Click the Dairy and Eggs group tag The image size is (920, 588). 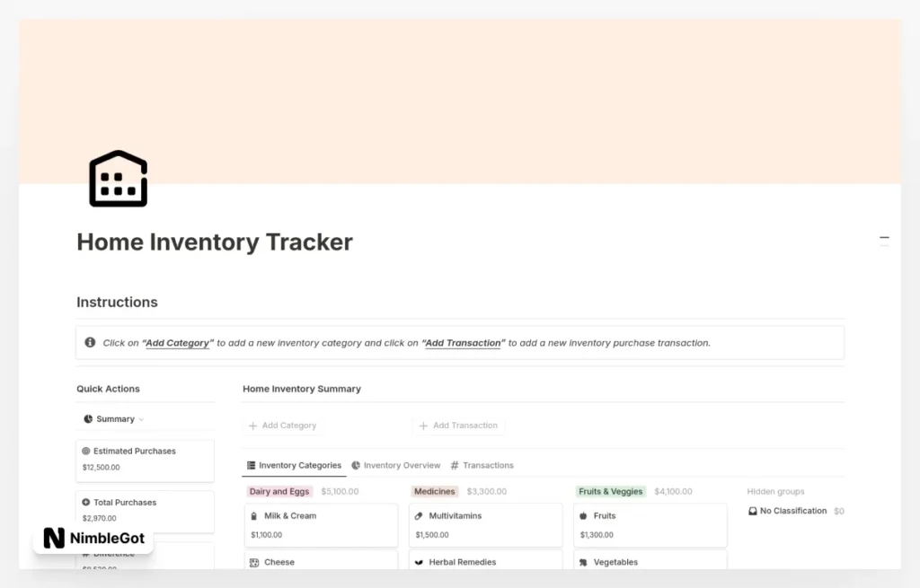point(279,491)
